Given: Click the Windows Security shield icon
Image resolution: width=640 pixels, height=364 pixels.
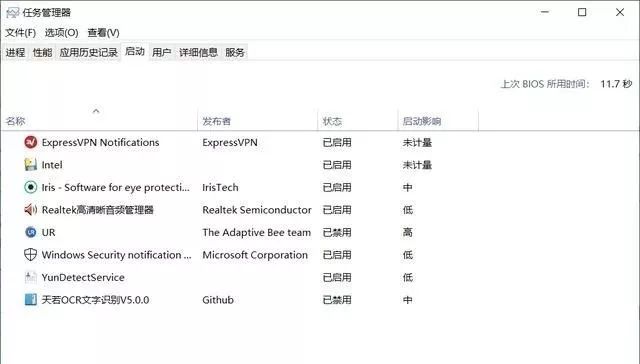Looking at the screenshot, I should point(31,255).
